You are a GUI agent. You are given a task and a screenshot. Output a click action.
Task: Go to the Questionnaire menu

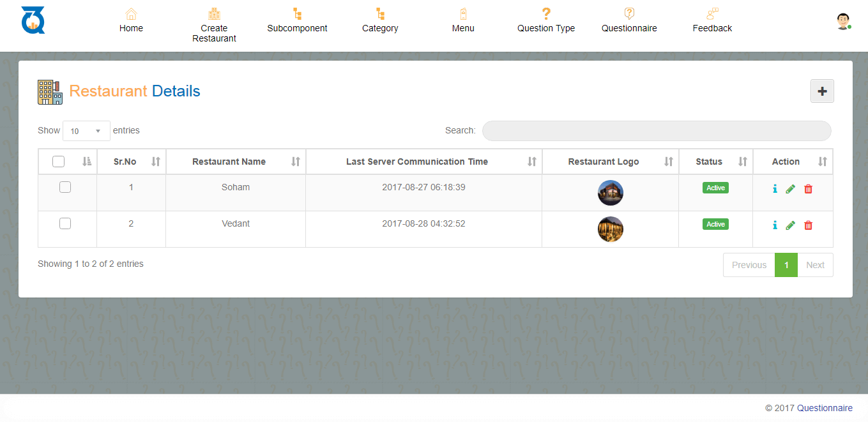(x=629, y=21)
